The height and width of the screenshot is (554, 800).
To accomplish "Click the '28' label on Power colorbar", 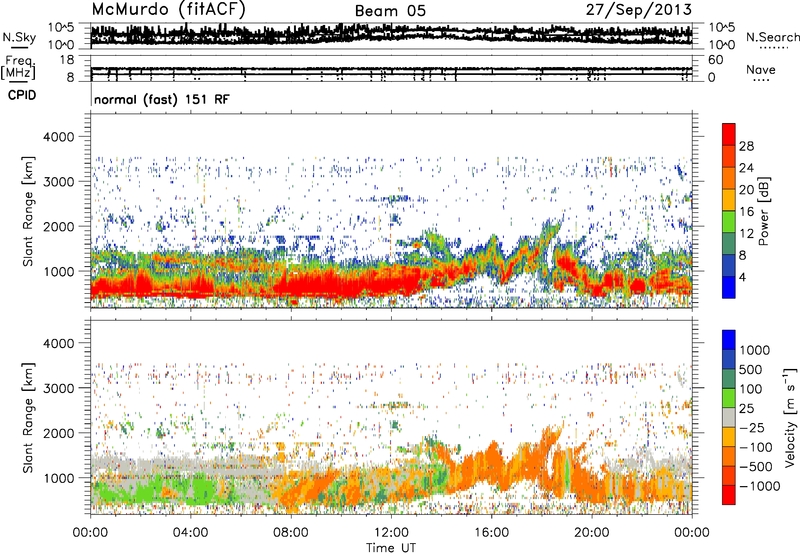I will pyautogui.click(x=746, y=146).
